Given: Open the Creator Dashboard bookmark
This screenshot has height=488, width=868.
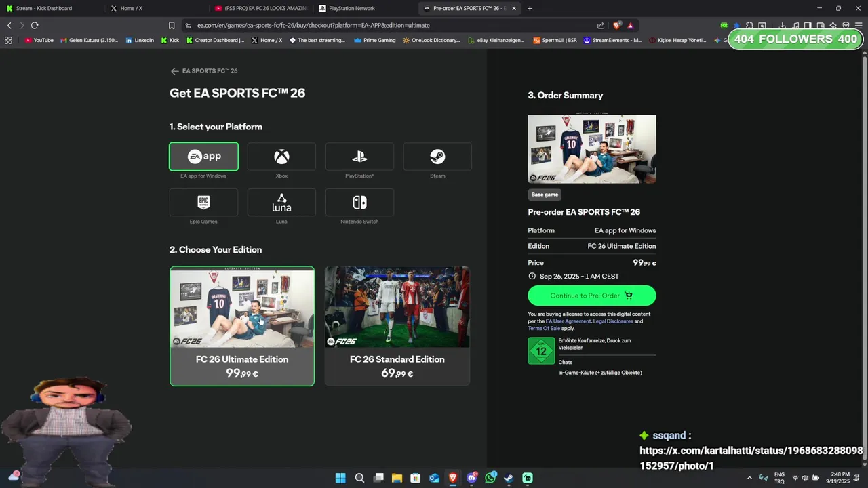Looking at the screenshot, I should pos(214,40).
